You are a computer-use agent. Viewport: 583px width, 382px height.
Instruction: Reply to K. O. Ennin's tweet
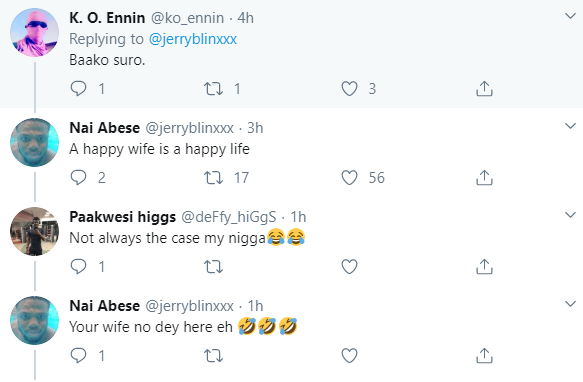pyautogui.click(x=78, y=89)
